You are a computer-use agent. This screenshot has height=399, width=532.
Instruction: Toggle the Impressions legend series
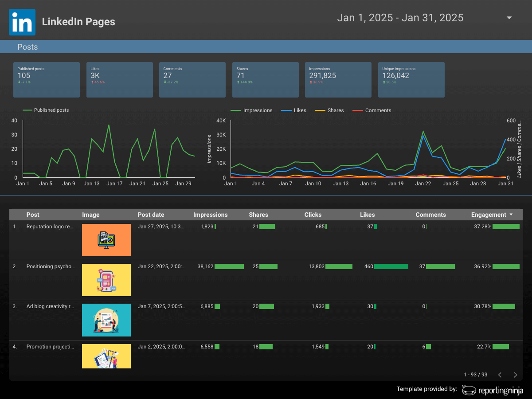(251, 110)
